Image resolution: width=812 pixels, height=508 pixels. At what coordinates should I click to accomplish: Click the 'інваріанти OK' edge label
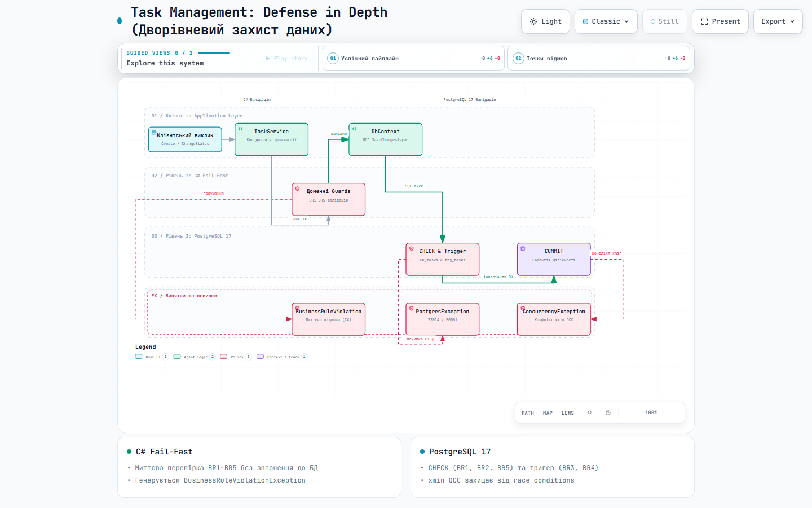tap(498, 277)
